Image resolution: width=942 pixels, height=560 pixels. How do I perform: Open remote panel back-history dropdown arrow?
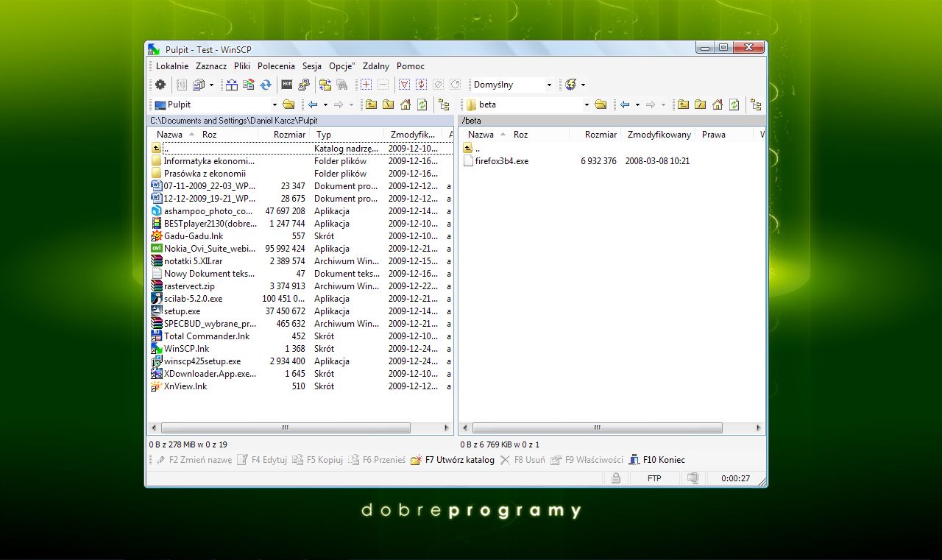click(x=637, y=104)
